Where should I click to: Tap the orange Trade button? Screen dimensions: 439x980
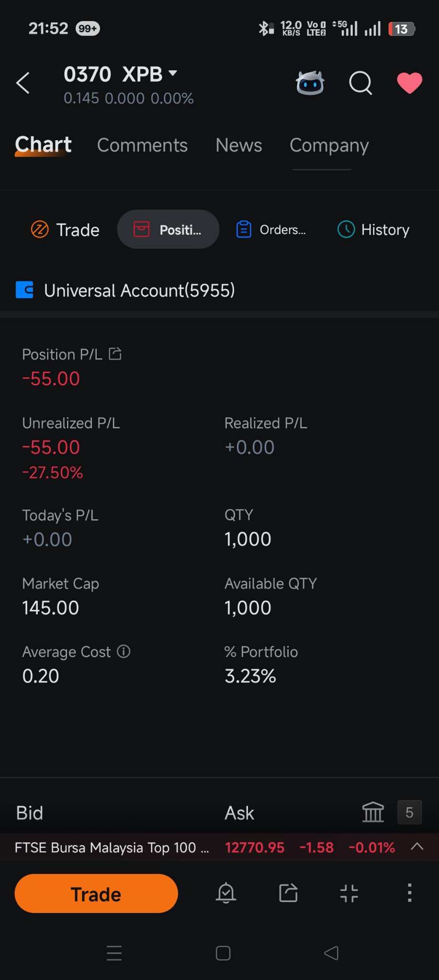coord(96,893)
